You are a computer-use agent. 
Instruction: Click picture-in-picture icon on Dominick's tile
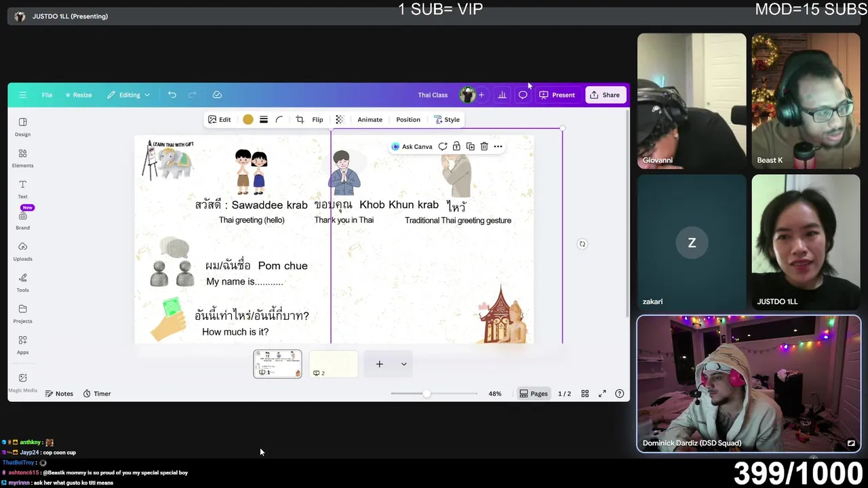point(851,443)
